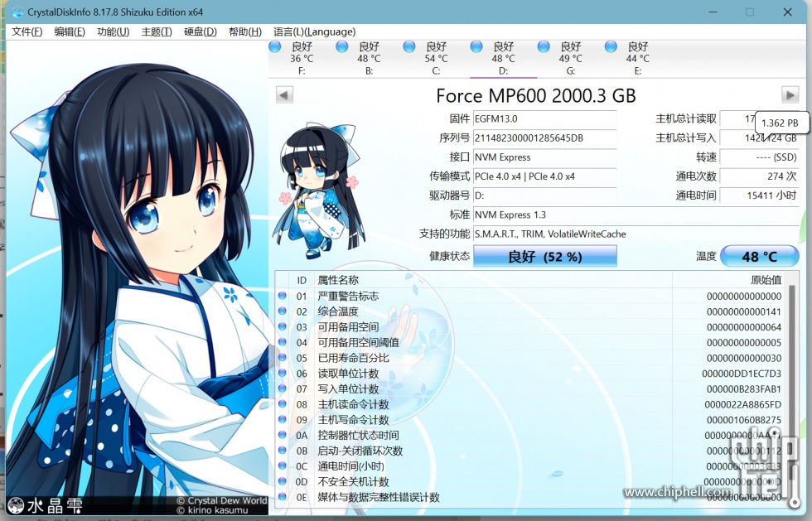
Task: Open the 编辑(E) menu
Action: point(70,31)
